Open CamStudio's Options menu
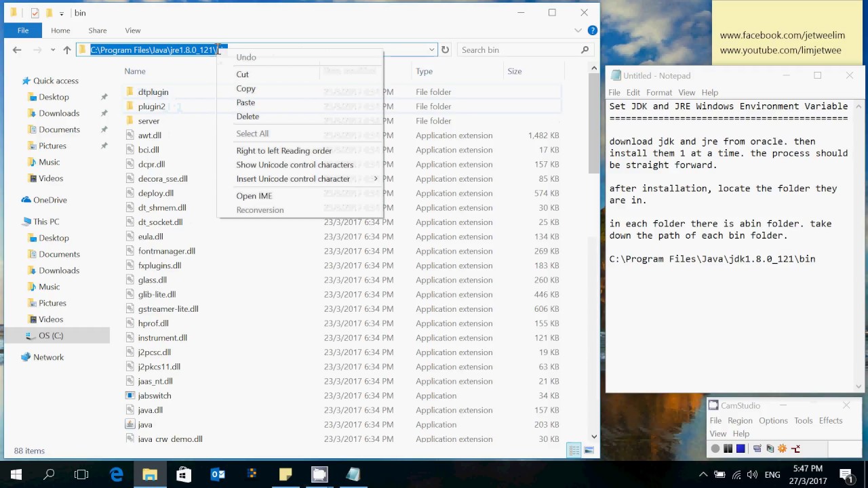This screenshot has width=868, height=488. (x=773, y=420)
